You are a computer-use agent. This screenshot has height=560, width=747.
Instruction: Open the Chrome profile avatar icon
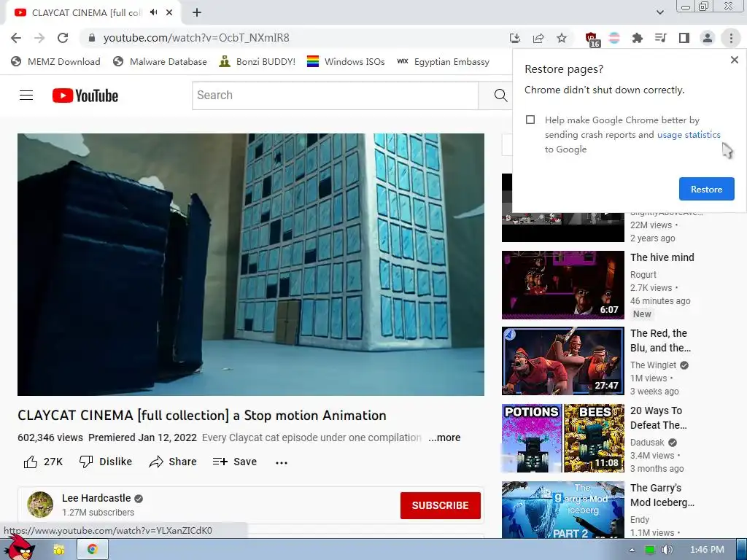(x=708, y=38)
